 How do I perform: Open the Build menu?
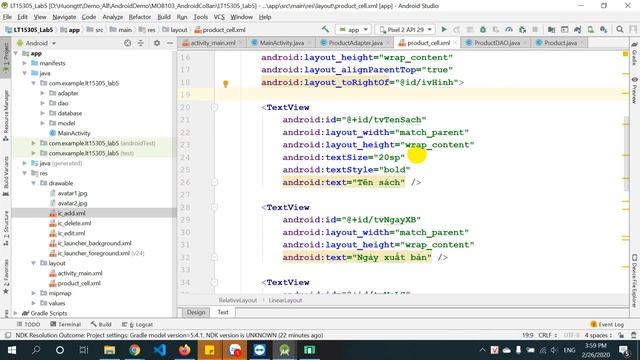click(x=164, y=17)
